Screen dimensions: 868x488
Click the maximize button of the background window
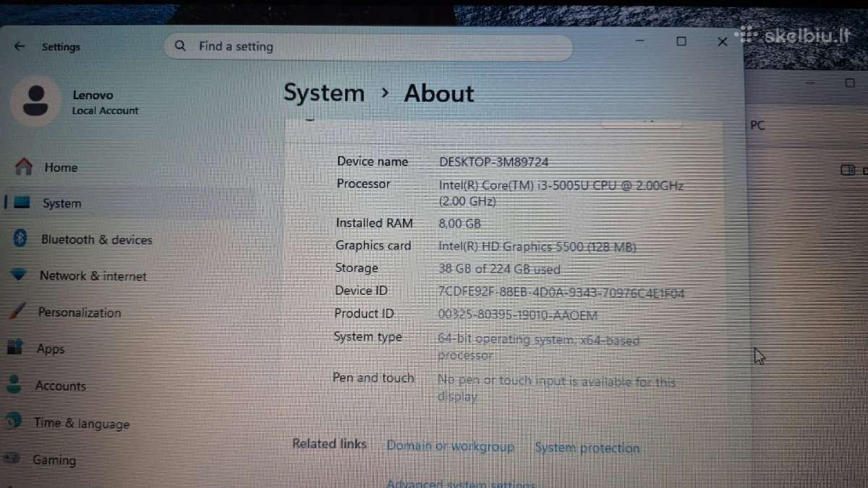(x=850, y=83)
